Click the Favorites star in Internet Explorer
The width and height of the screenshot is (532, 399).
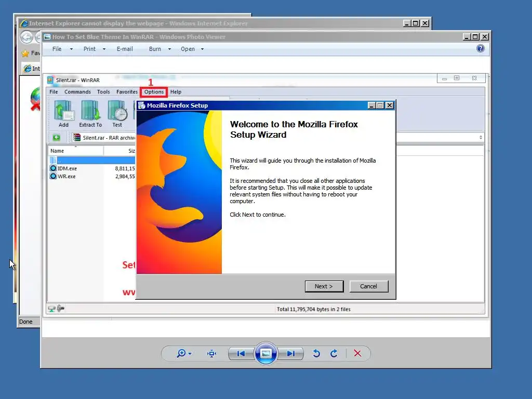[x=25, y=54]
